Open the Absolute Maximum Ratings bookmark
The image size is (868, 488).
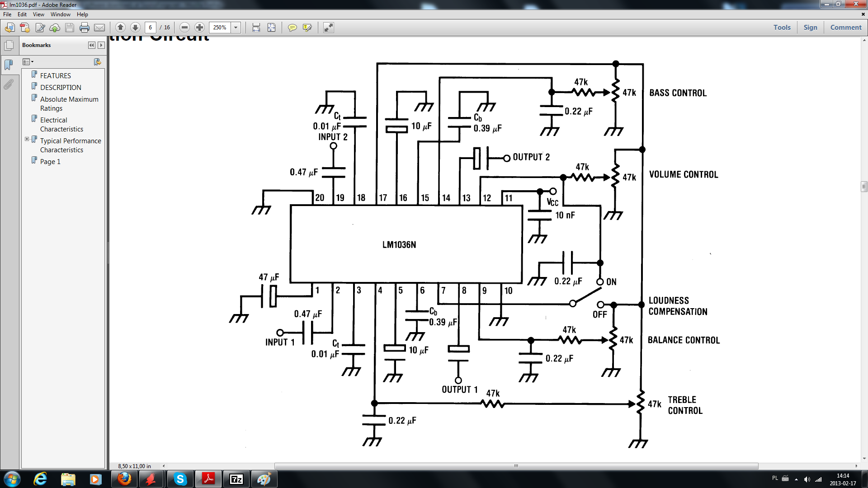[69, 103]
